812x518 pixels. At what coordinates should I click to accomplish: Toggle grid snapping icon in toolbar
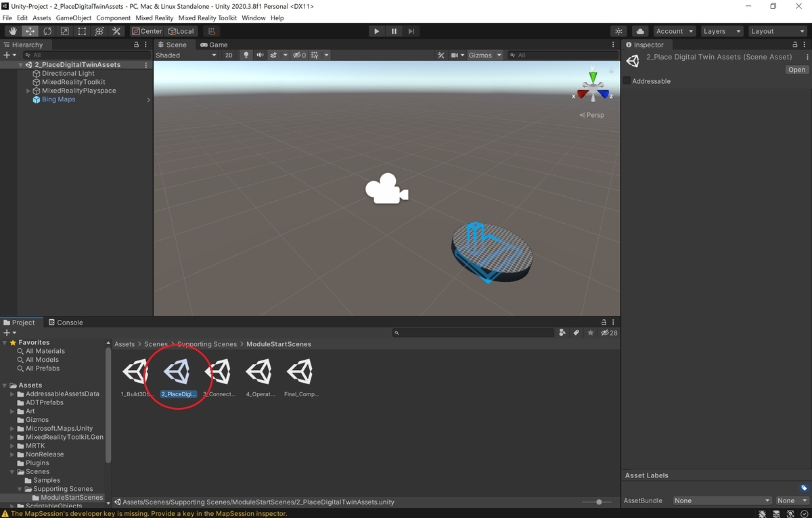[211, 31]
